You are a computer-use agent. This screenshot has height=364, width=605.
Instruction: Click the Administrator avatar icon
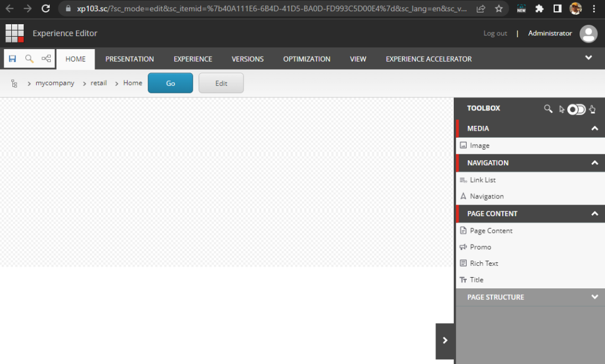point(588,34)
